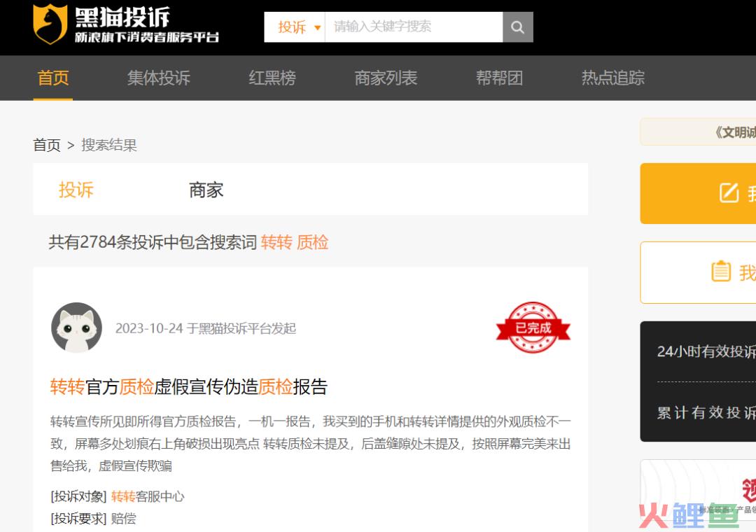Click the 共有2784条投诉 results count text

coord(188,242)
